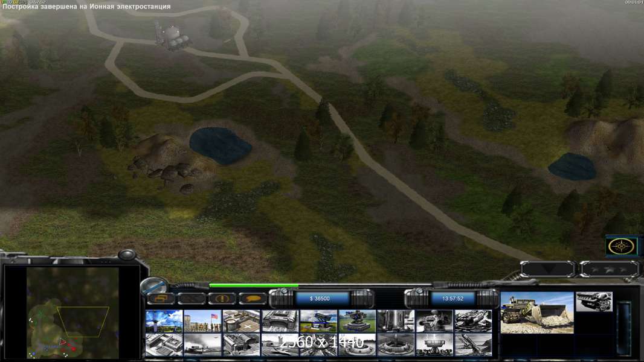Screen dimensions: 644x362
Task: Expand the panel with the down-arrow button
Action: [547, 269]
